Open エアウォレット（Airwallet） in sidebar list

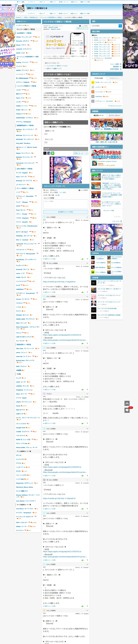(25, 196)
